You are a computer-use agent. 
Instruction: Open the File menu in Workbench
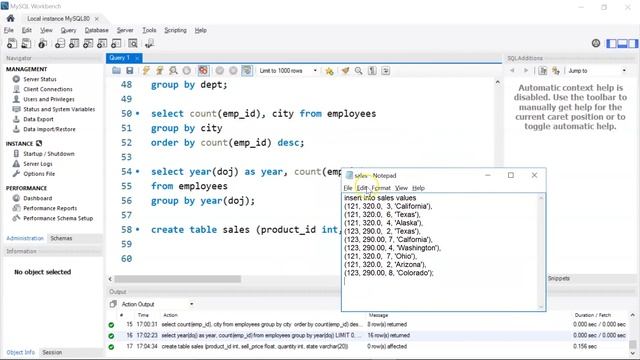9,30
